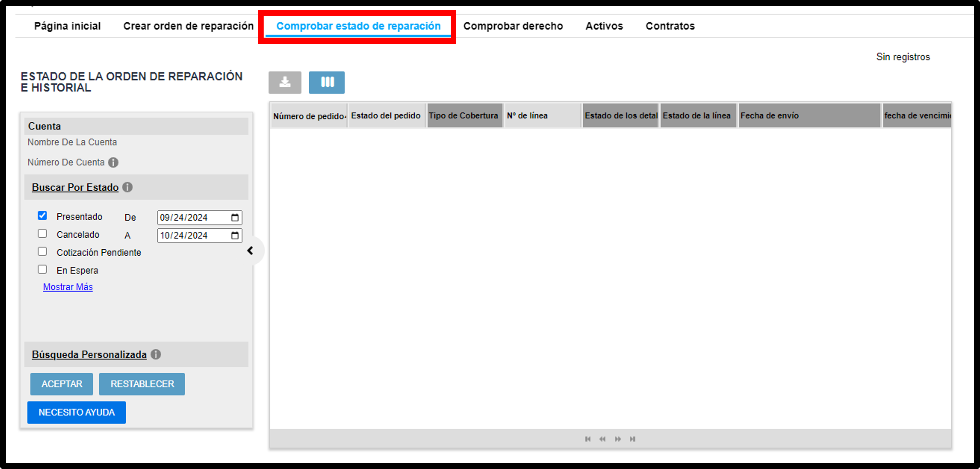This screenshot has height=469, width=980.
Task: Click info icon beside Búsqueda Personalizada
Action: pyautogui.click(x=156, y=354)
